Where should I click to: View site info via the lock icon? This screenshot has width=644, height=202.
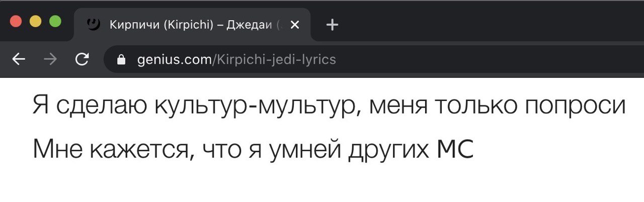point(121,60)
